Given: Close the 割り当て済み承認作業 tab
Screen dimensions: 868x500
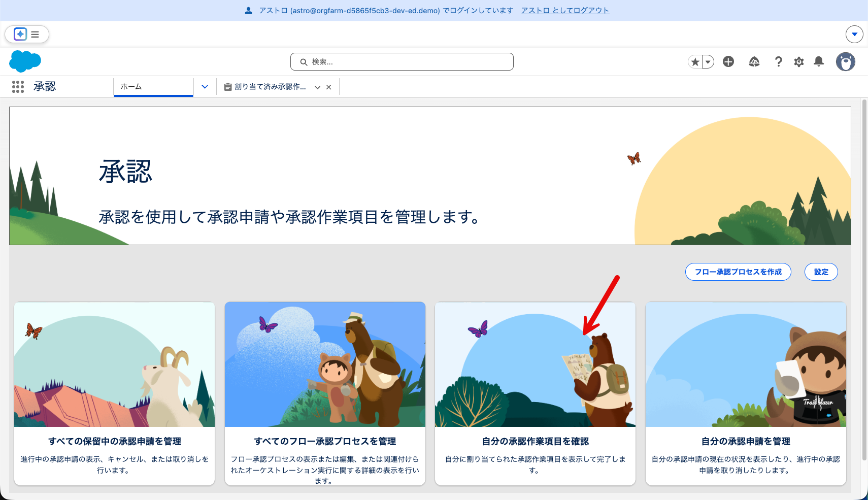Looking at the screenshot, I should pos(329,87).
